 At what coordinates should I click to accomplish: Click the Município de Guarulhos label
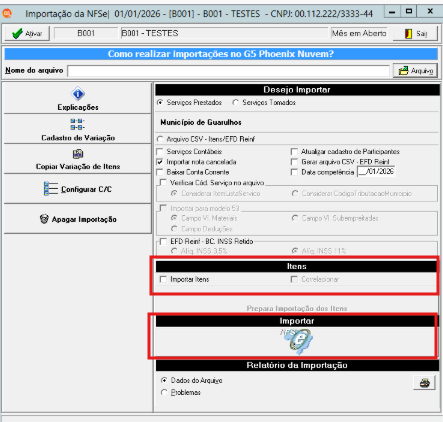coord(201,122)
